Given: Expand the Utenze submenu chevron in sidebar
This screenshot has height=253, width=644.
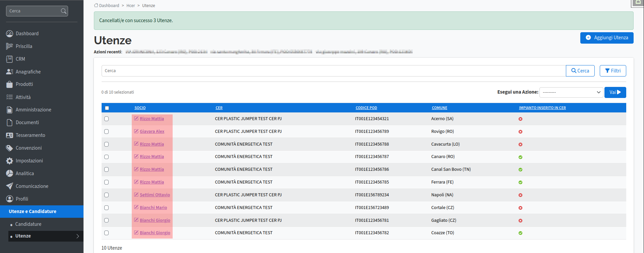Looking at the screenshot, I should point(78,236).
